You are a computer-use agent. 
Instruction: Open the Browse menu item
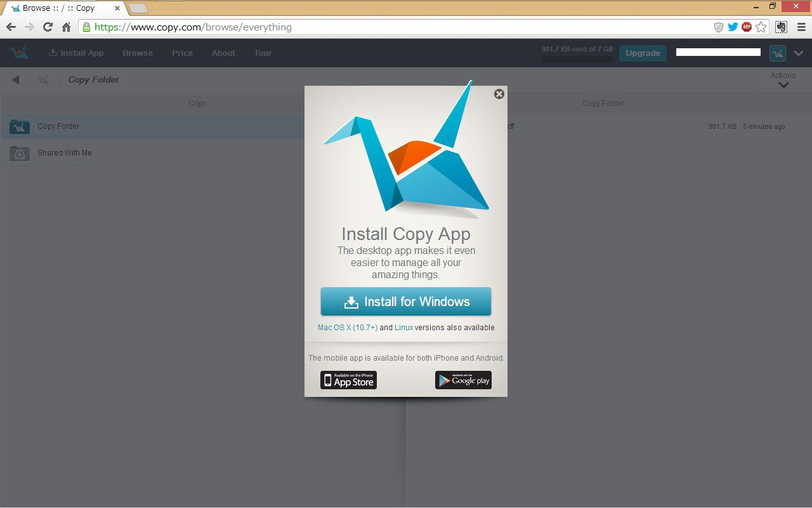point(138,53)
